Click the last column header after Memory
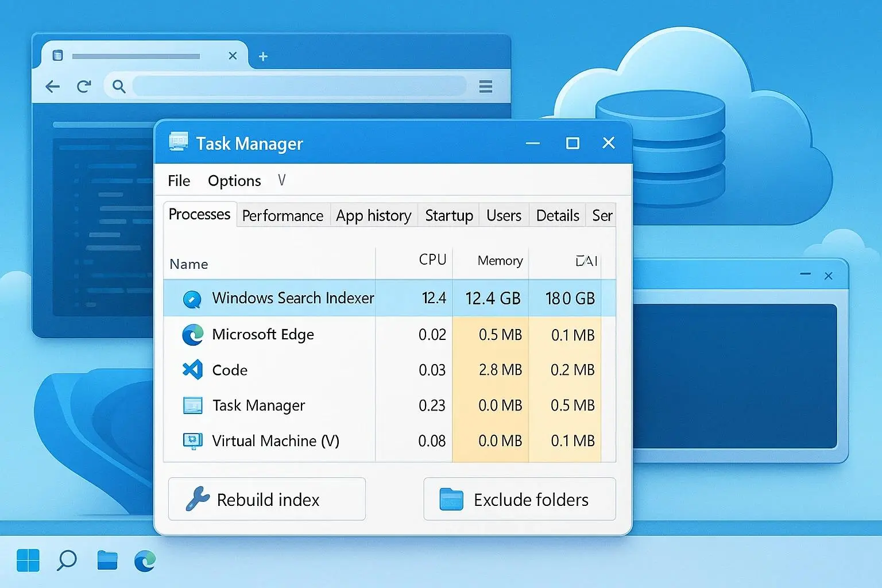 point(586,261)
